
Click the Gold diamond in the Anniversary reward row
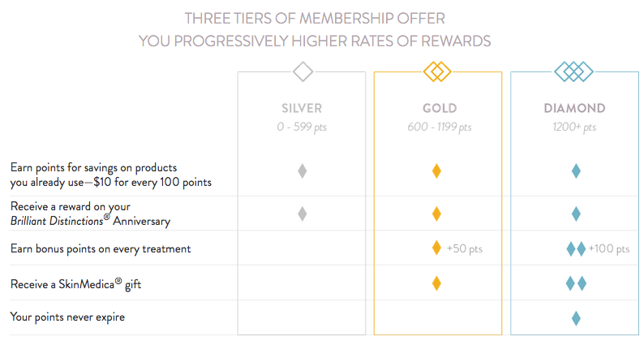pyautogui.click(x=436, y=214)
